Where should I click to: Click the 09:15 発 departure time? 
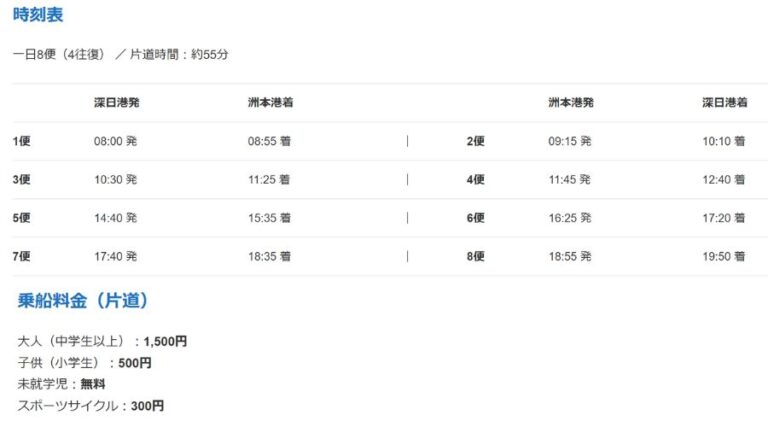[x=569, y=141]
